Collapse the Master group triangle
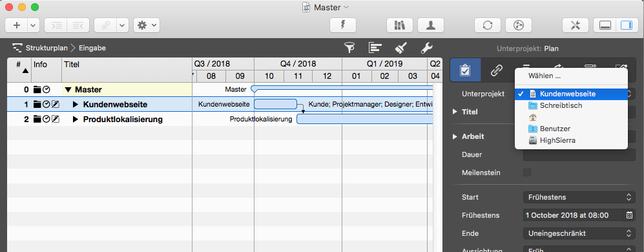The image size is (644, 252). 68,90
